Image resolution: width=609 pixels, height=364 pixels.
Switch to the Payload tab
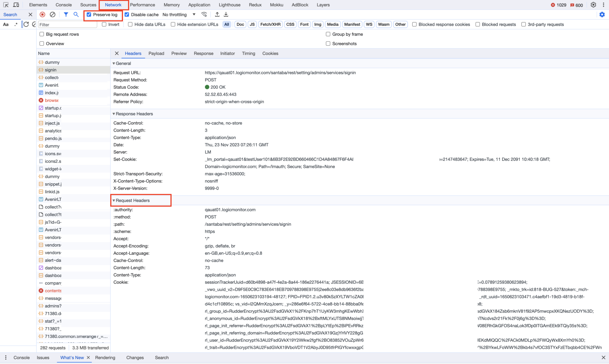point(156,53)
